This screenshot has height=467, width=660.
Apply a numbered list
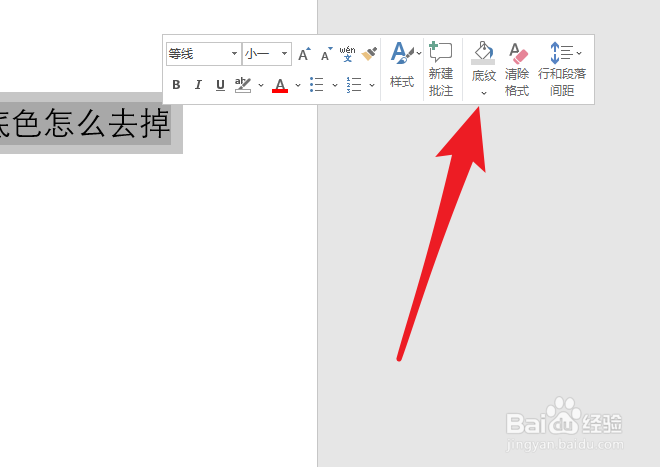354,85
